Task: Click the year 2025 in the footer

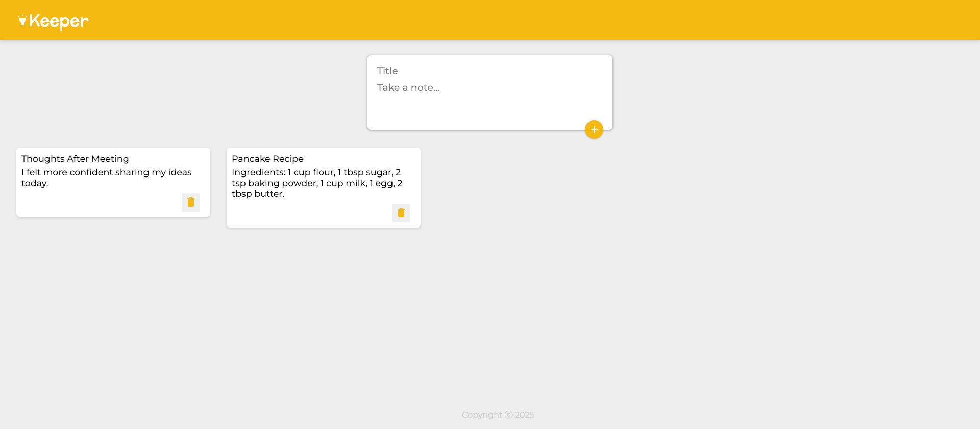Action: 524,415
